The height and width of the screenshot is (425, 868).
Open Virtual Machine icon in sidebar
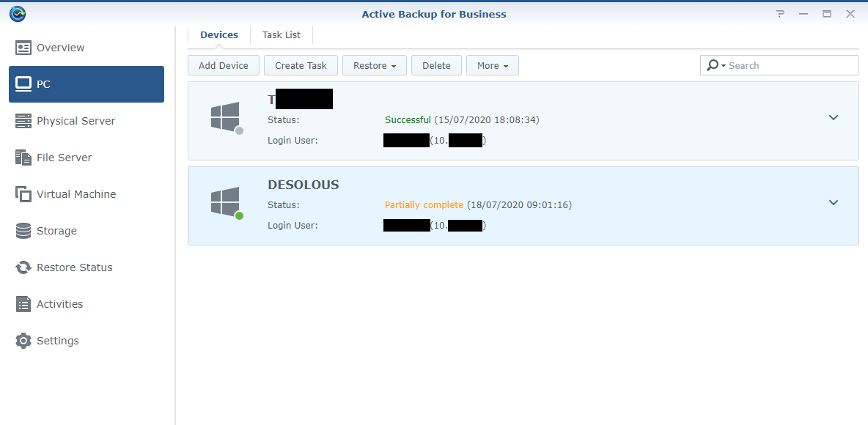click(x=23, y=194)
